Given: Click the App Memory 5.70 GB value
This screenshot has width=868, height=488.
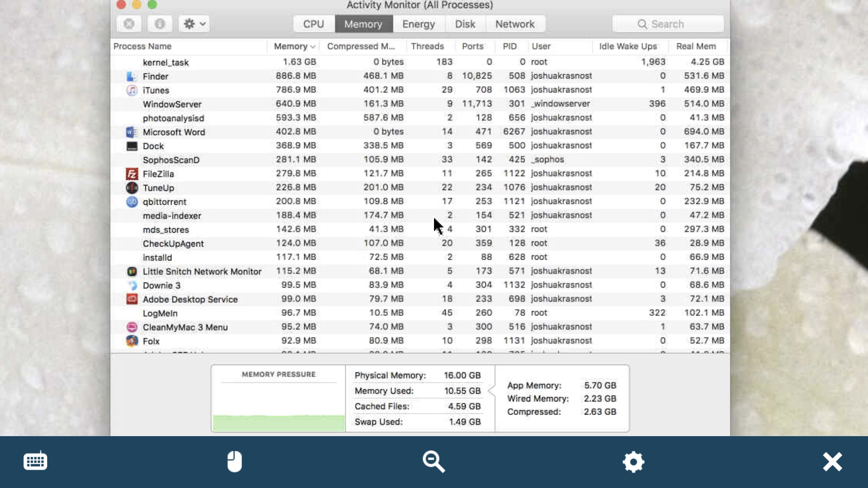Looking at the screenshot, I should click(x=600, y=385).
